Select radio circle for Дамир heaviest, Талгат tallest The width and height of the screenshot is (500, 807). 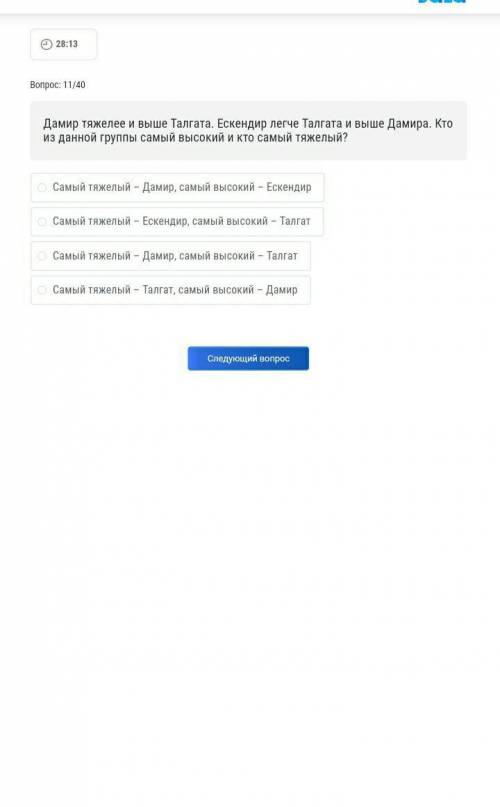(x=42, y=256)
